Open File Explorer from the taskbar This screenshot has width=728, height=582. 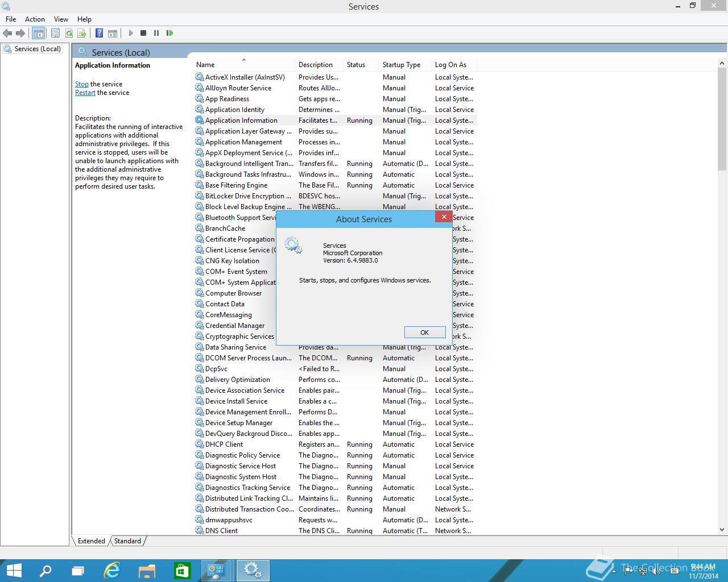coord(147,571)
